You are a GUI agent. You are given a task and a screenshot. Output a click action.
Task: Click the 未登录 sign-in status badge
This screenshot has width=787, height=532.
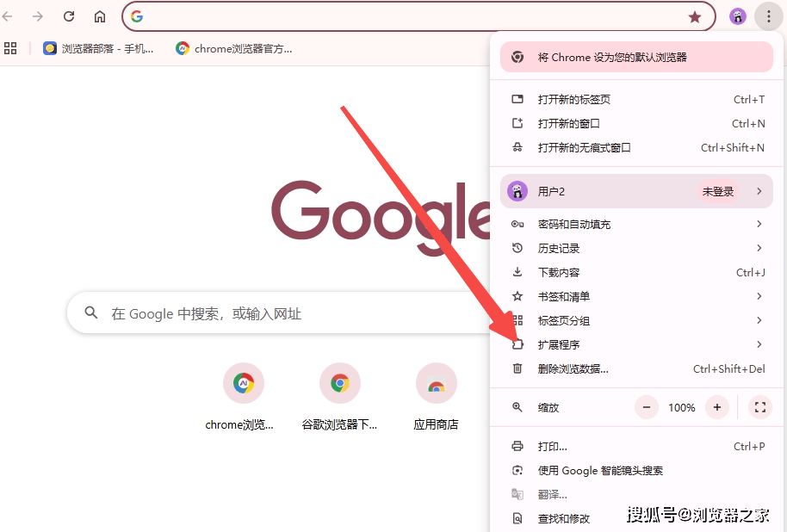pos(718,191)
